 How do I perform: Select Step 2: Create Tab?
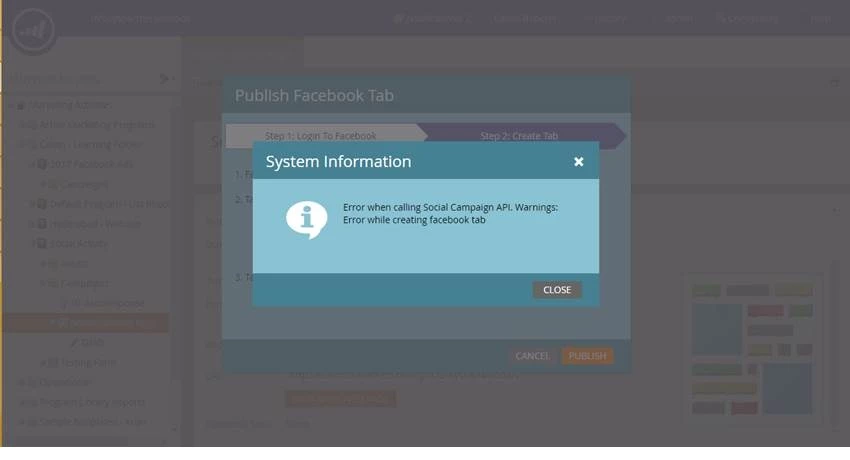click(x=519, y=136)
